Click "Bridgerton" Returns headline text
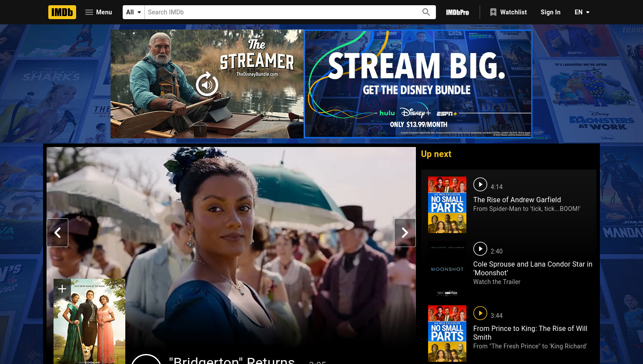This screenshot has width=643, height=364. [232, 360]
